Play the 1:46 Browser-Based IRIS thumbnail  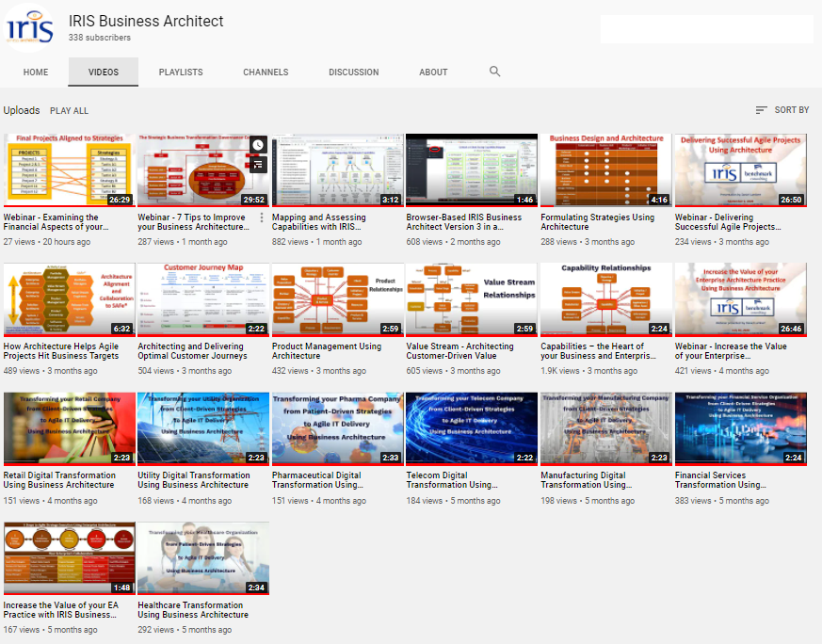click(x=472, y=169)
